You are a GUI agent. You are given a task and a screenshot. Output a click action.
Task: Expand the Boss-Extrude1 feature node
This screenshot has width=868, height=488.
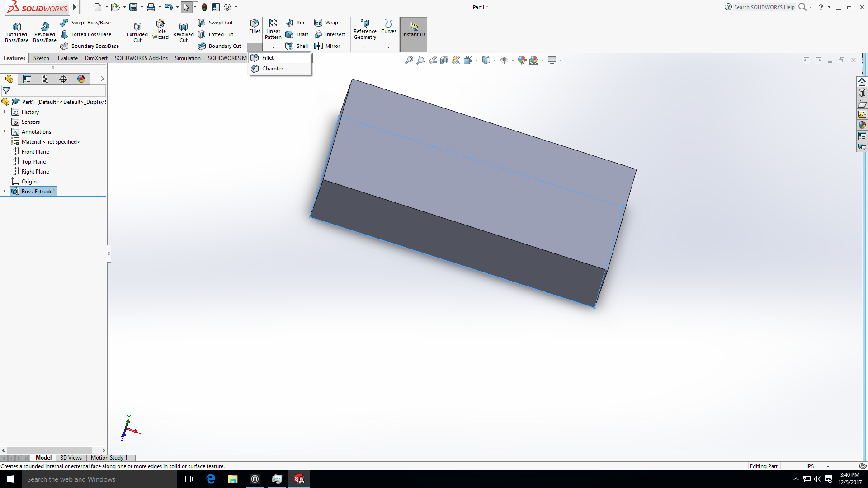(x=5, y=191)
